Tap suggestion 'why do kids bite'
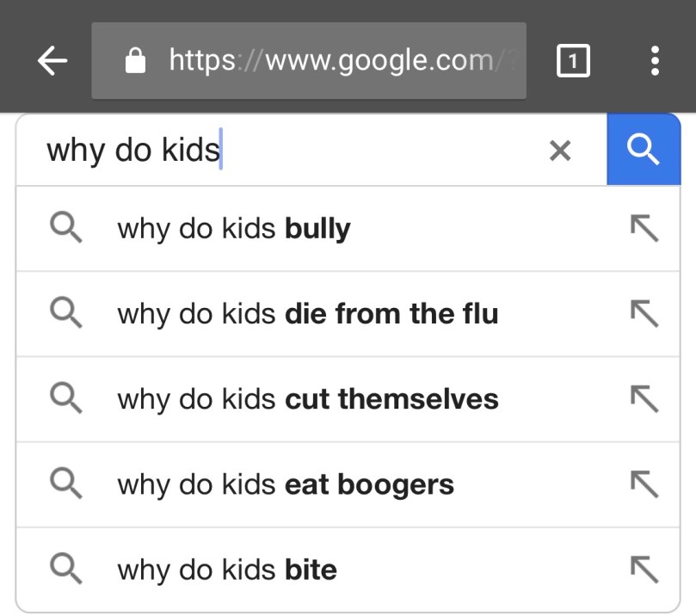 [x=227, y=570]
